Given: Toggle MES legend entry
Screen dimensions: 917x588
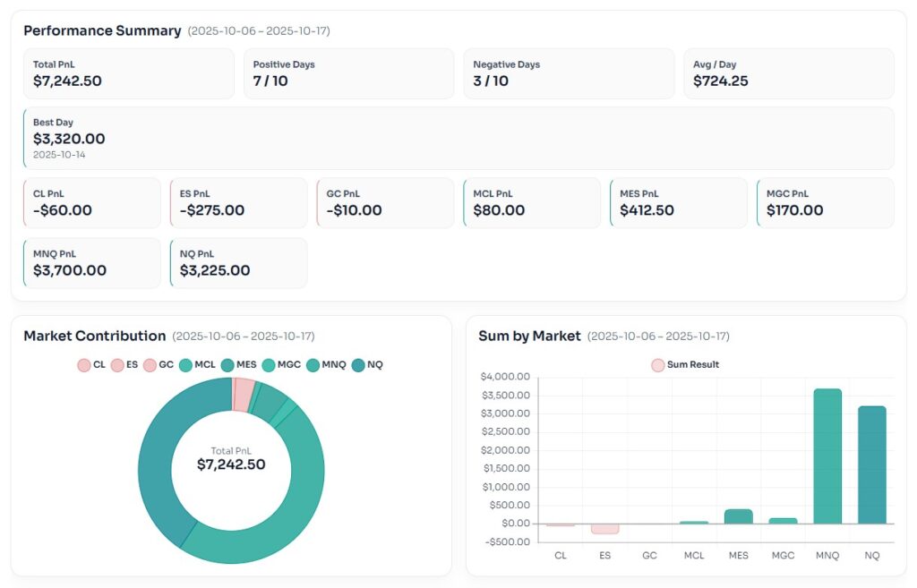Looking at the screenshot, I should pyautogui.click(x=238, y=365).
